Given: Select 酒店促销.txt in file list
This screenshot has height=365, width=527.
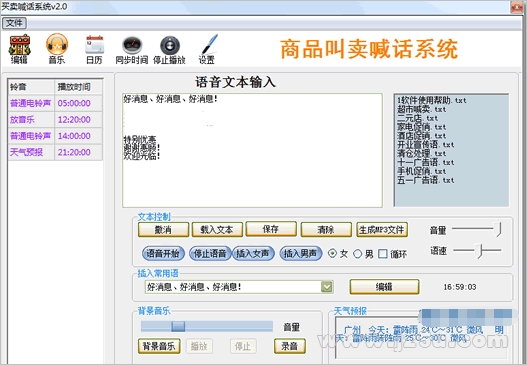Looking at the screenshot, I should click(421, 136).
